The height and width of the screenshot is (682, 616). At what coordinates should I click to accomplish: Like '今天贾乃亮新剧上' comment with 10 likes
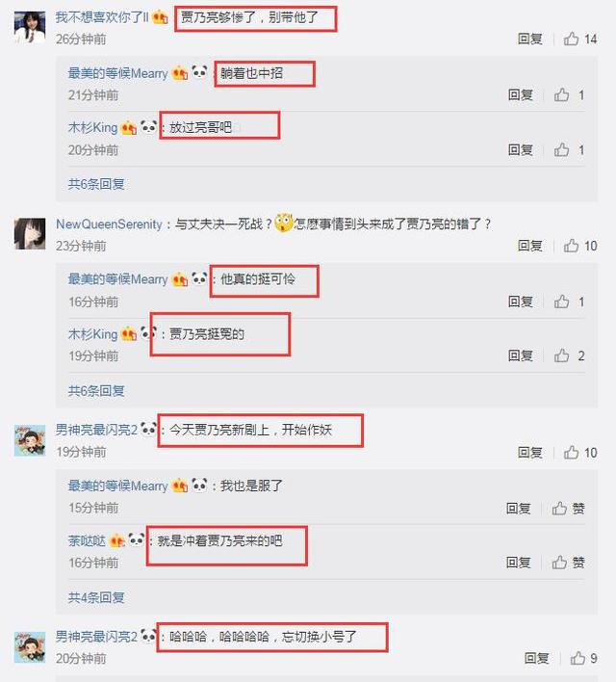pyautogui.click(x=580, y=453)
